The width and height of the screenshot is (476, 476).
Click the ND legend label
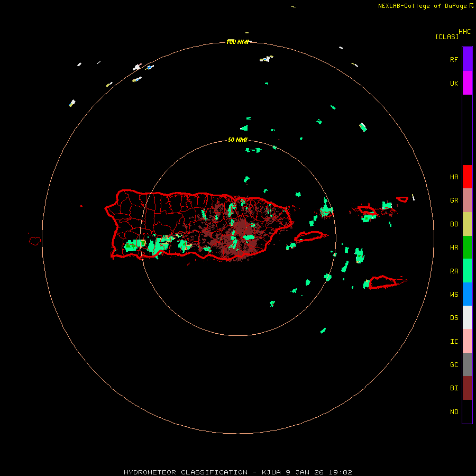pos(454,412)
